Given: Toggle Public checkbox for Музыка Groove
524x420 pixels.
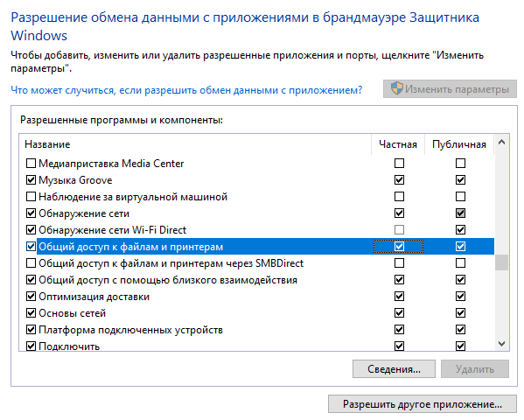Looking at the screenshot, I should pos(460,180).
